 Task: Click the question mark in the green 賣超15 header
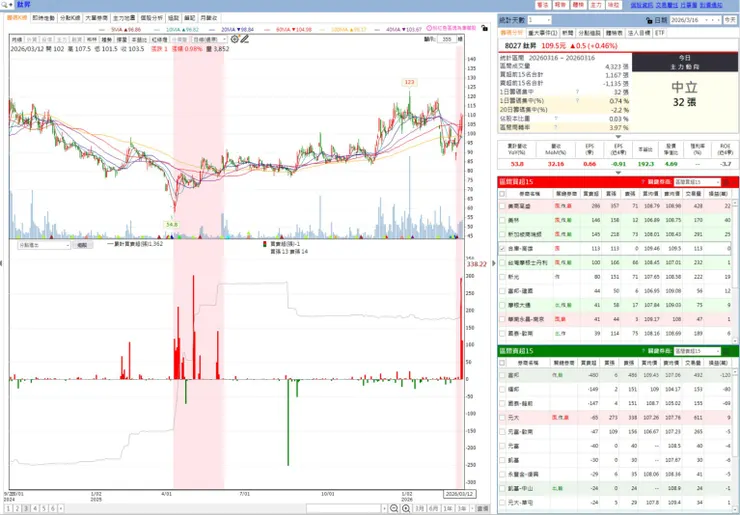(643, 351)
